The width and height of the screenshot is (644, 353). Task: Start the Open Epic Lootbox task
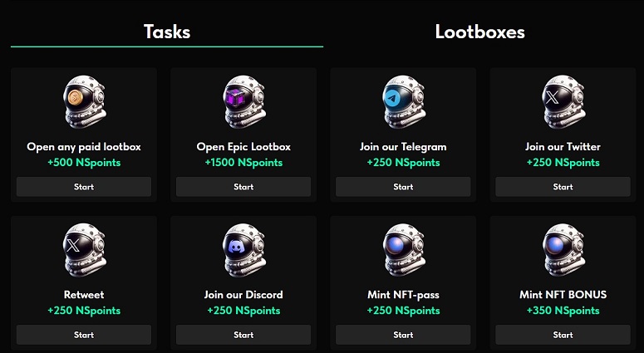pos(243,187)
